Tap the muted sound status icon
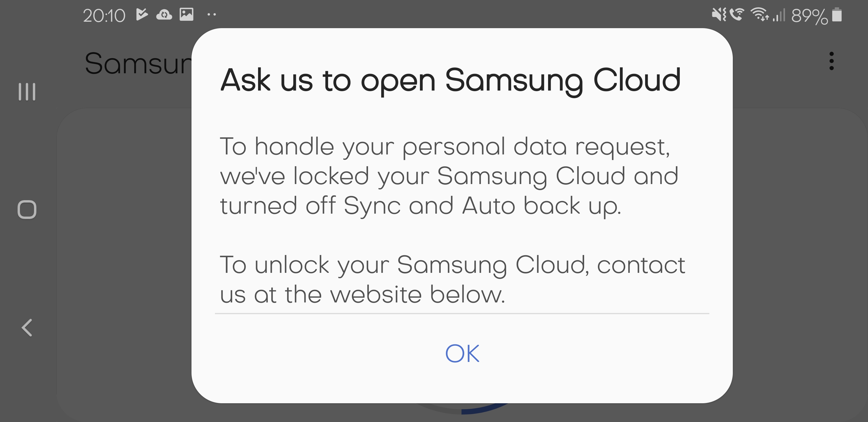Image resolution: width=868 pixels, height=422 pixels. point(718,15)
